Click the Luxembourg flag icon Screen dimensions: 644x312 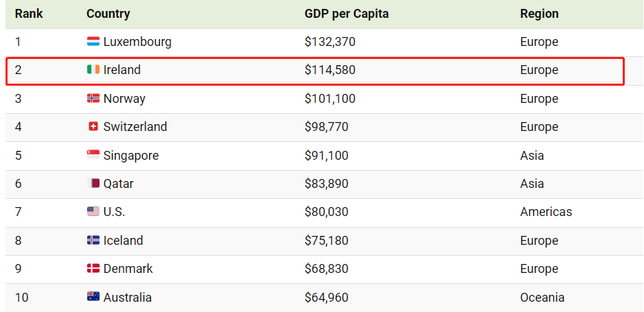(x=93, y=42)
